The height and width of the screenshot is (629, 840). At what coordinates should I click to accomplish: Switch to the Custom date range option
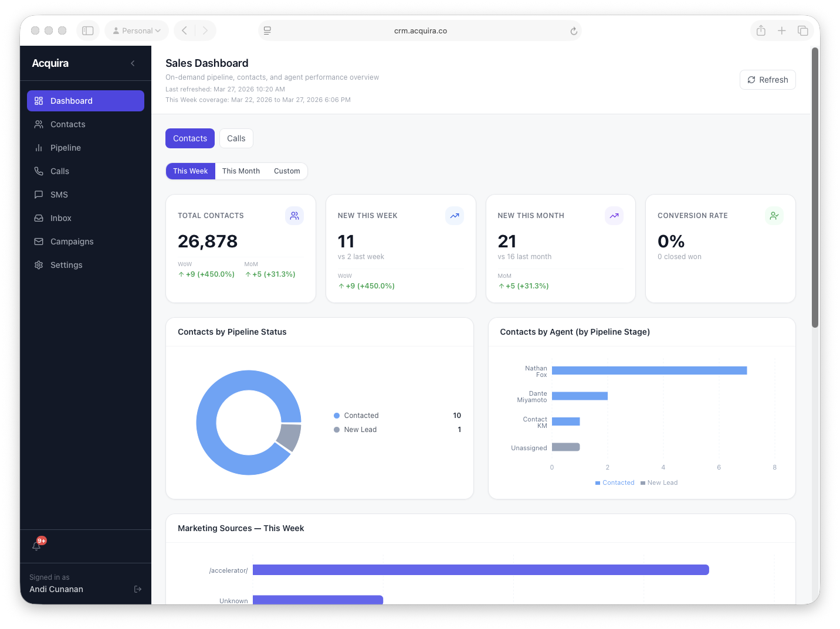click(287, 171)
